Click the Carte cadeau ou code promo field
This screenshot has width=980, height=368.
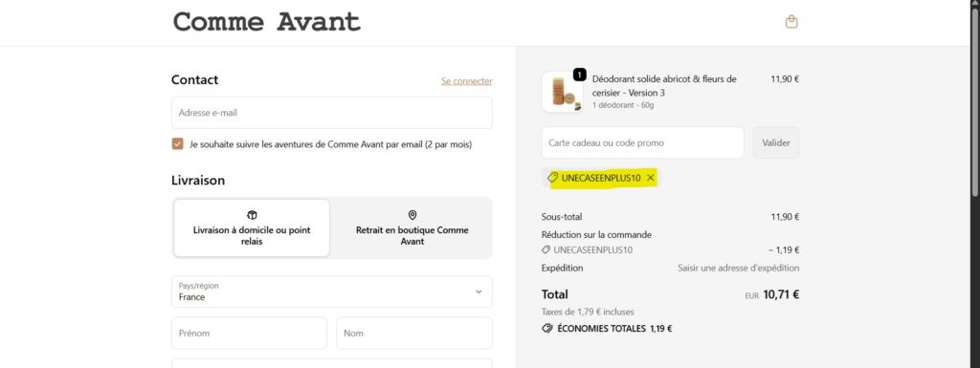tap(643, 142)
